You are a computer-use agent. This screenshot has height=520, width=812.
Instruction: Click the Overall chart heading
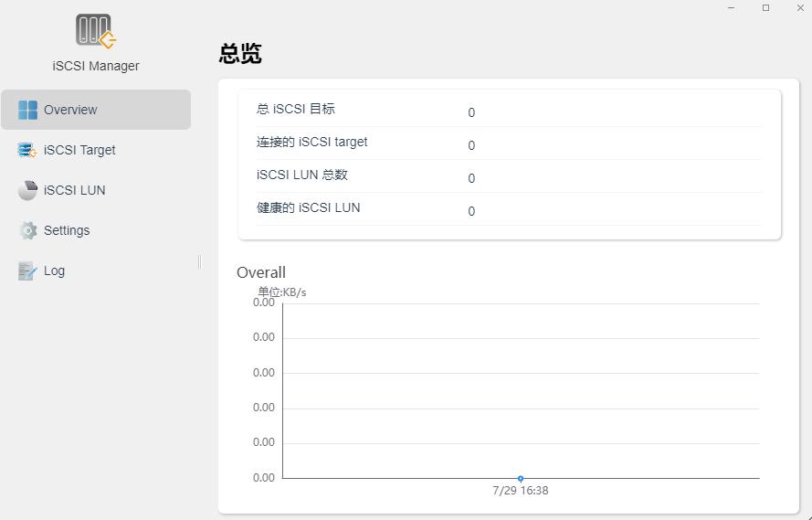pos(261,272)
